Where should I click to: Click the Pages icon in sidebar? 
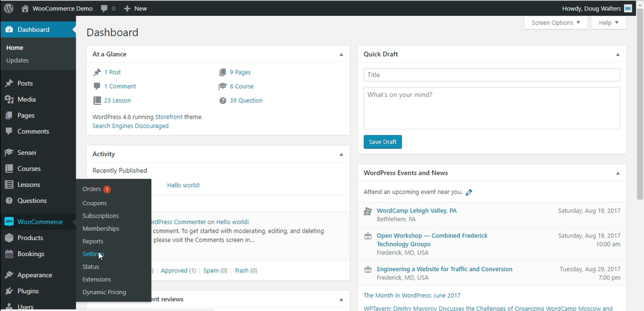coord(9,115)
